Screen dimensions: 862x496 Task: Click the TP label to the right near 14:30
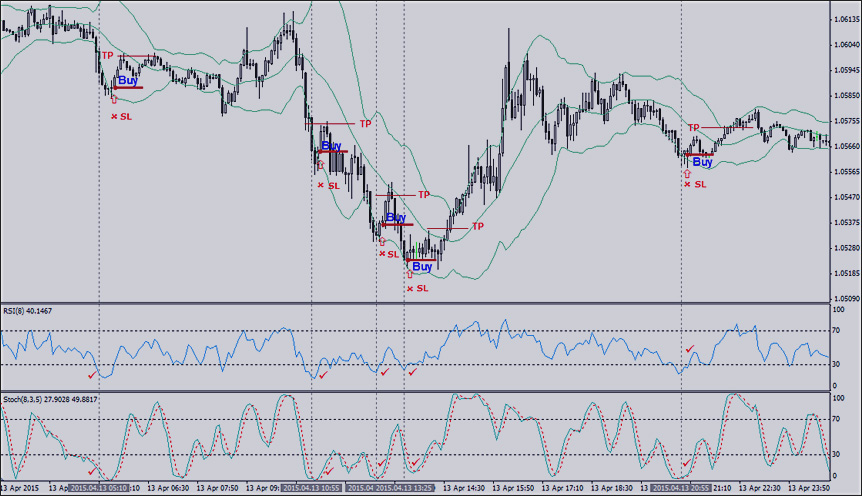478,227
